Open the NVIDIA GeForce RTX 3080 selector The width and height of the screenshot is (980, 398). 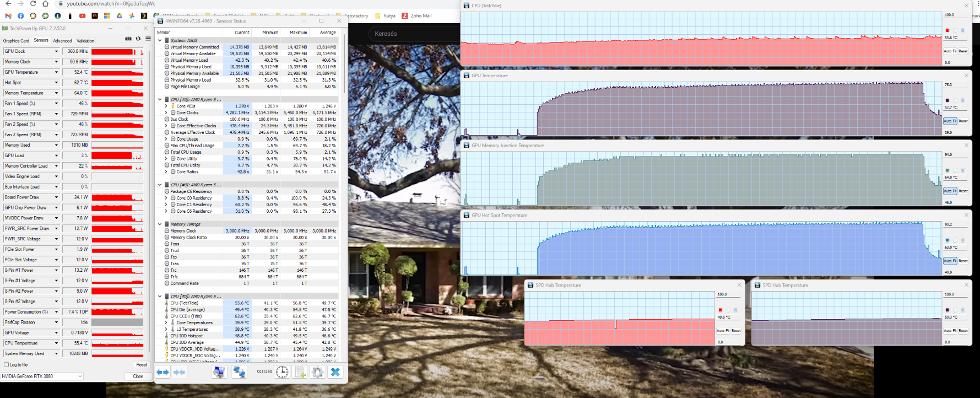[x=42, y=377]
